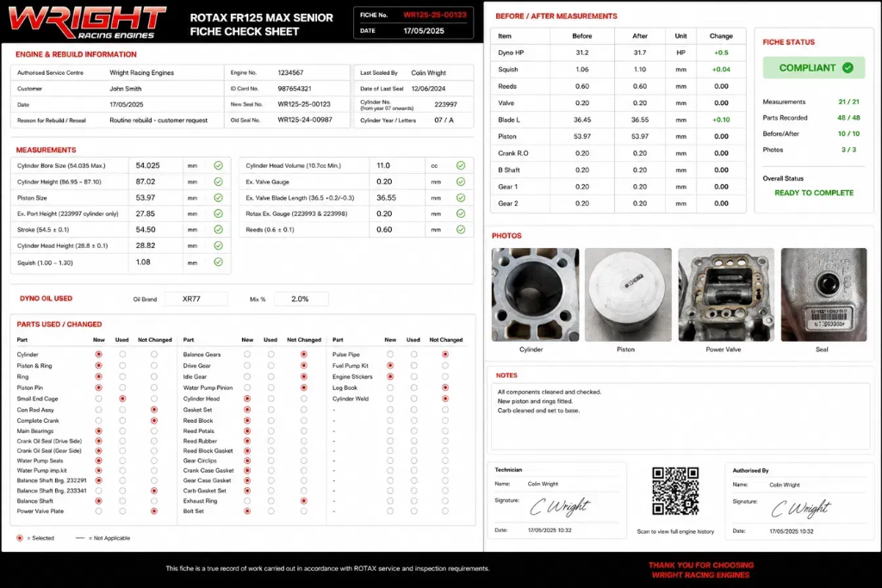Click the check icon for Cylinder Height
882x588 pixels.
[218, 182]
